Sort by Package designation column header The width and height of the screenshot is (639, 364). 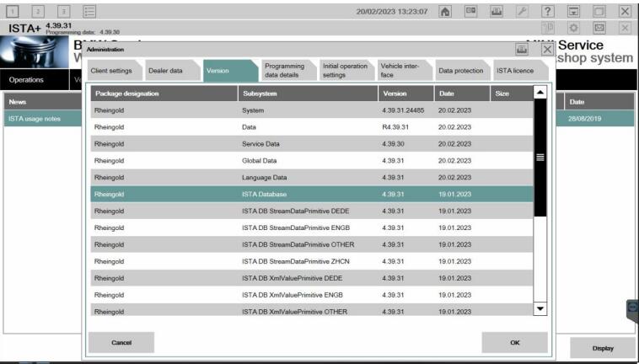click(164, 94)
